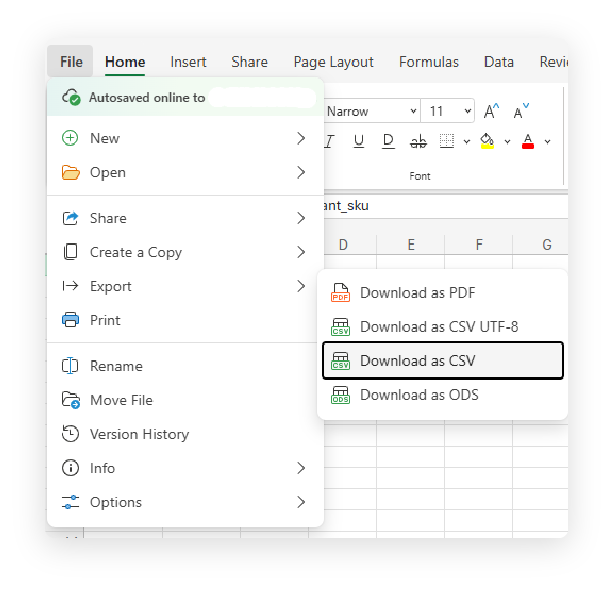Viewport: 614px width, 591px height.
Task: Click the Info circle icon
Action: pyautogui.click(x=70, y=468)
